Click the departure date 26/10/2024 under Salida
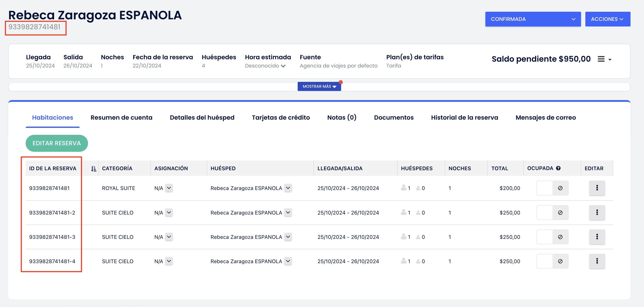Screen dimensions: 644x307 point(78,66)
